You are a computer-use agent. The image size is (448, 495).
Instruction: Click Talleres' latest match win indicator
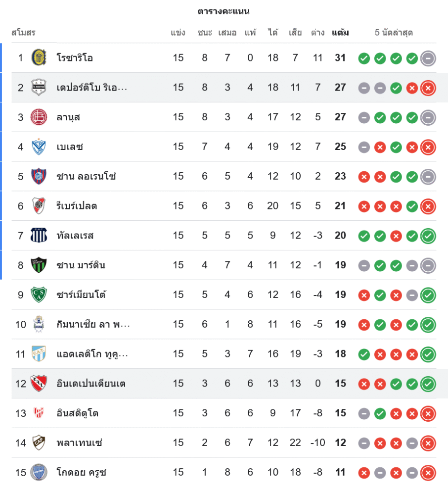[428, 236]
